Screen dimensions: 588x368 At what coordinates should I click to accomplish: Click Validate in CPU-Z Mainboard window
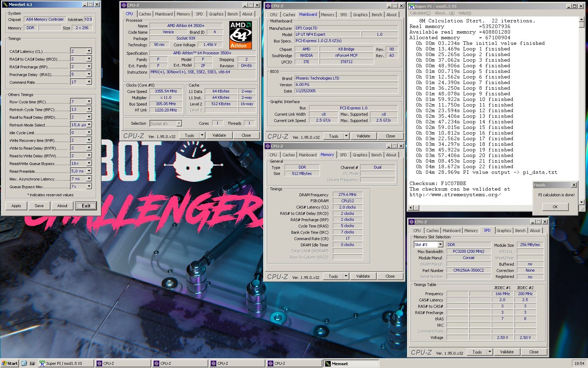click(363, 136)
